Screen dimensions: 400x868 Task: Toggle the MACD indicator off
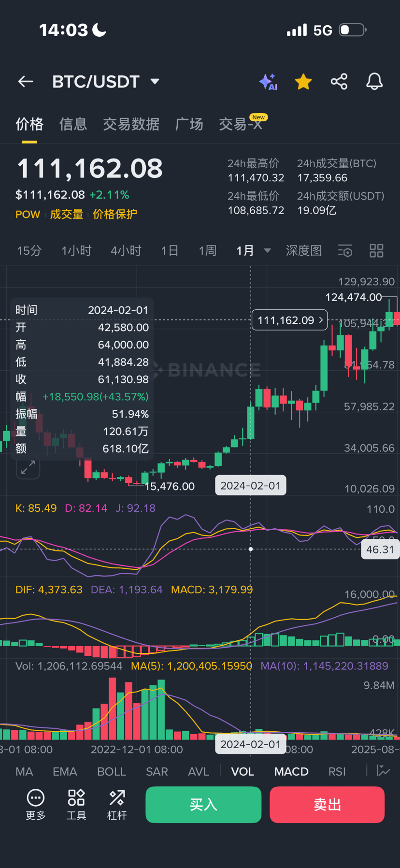coord(291,771)
